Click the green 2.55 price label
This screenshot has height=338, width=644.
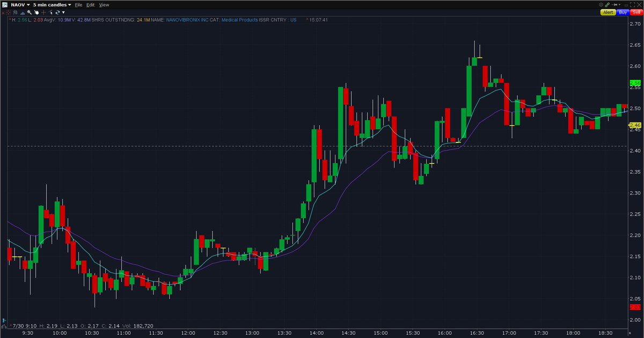(635, 83)
